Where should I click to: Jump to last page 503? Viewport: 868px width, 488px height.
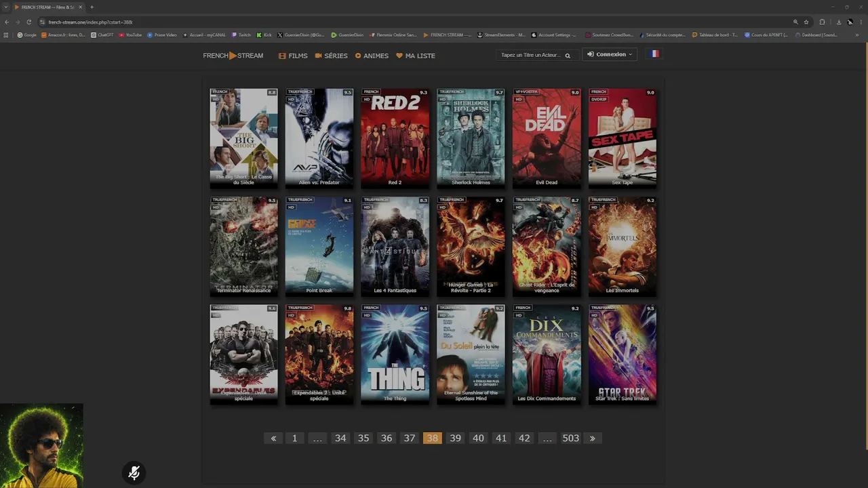click(571, 438)
